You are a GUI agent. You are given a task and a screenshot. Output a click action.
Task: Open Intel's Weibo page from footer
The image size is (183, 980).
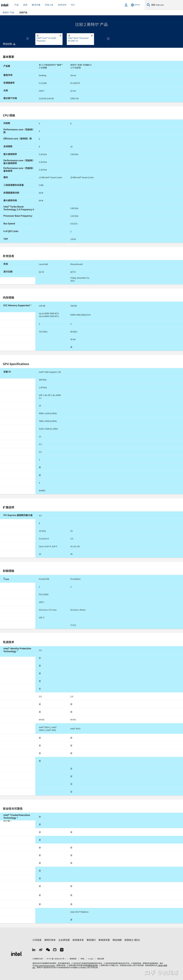(x=41, y=950)
